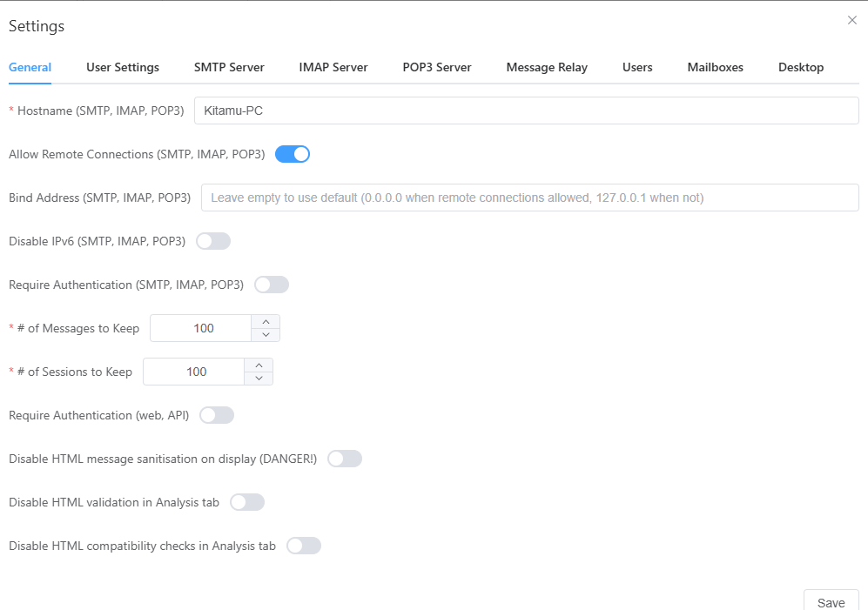Image resolution: width=868 pixels, height=610 pixels.
Task: Toggle Disable HTML validation in Analysis tab
Action: (247, 503)
